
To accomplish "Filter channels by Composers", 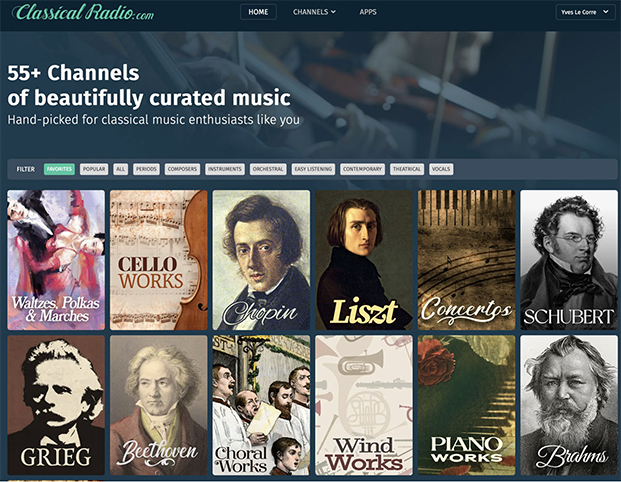I will point(182,169).
